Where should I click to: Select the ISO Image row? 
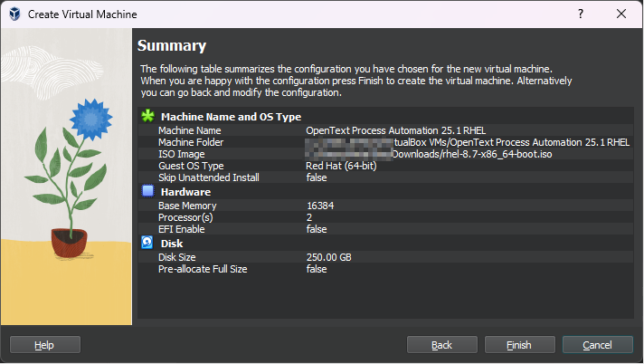tap(181, 154)
